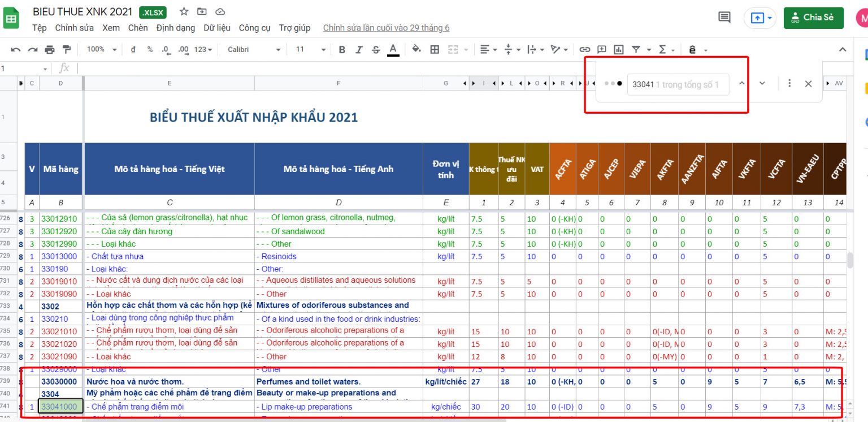The image size is (868, 422).
Task: Open the borders grid tool
Action: (x=435, y=50)
